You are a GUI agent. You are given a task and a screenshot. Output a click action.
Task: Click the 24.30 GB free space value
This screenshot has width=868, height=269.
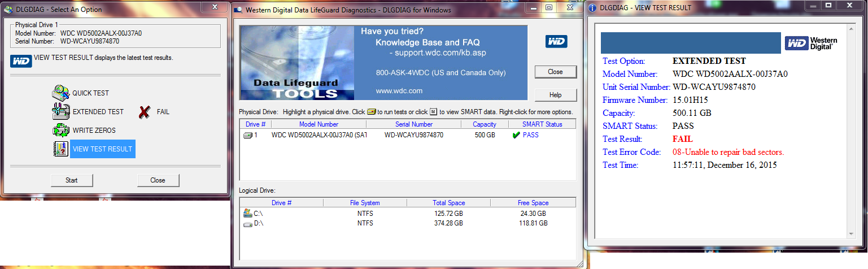click(533, 214)
